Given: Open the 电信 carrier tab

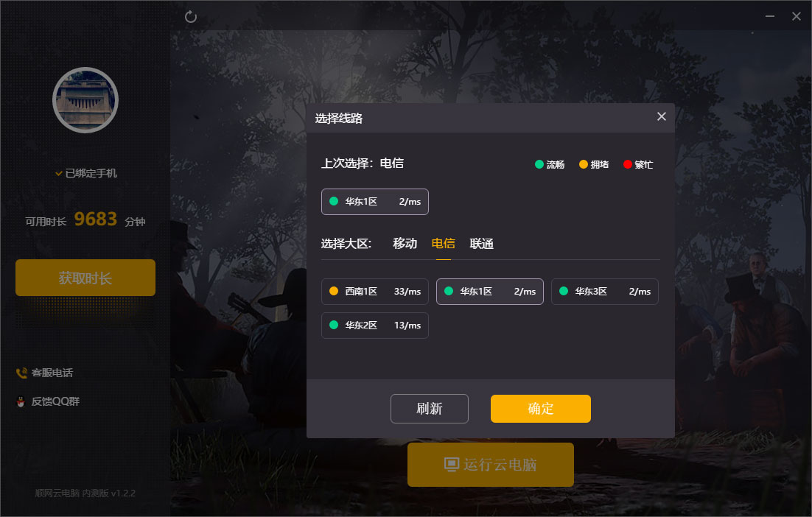Looking at the screenshot, I should tap(444, 243).
